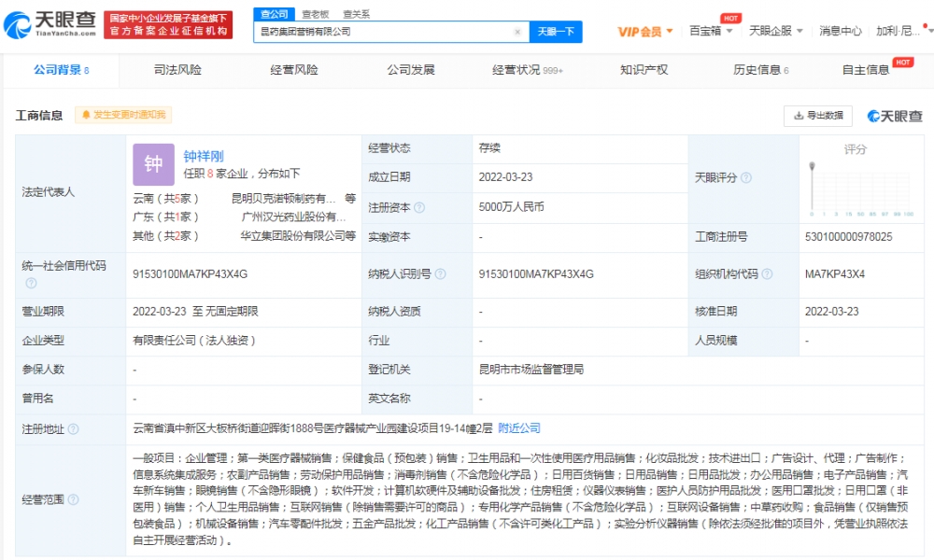Click the 导出数据 export button
Image resolution: width=934 pixels, height=560 pixels.
pos(818,116)
